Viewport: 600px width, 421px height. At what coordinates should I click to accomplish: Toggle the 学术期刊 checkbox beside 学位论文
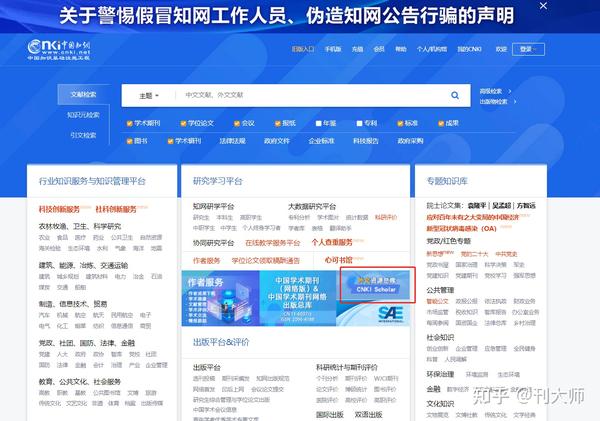pyautogui.click(x=129, y=123)
